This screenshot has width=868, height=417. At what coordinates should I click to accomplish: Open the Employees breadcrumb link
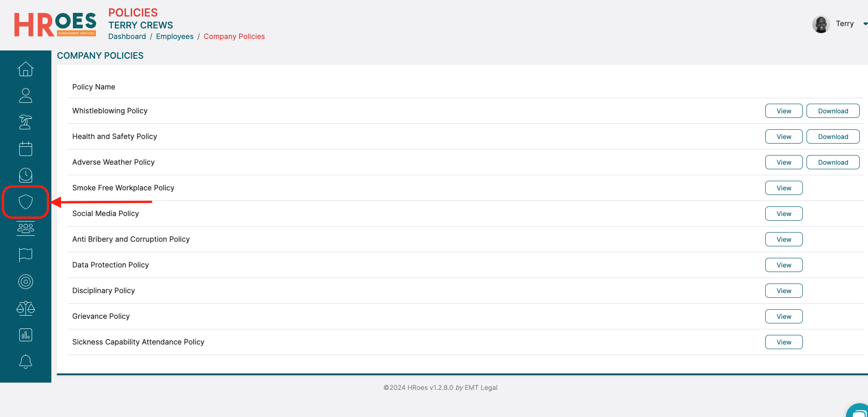tap(175, 36)
